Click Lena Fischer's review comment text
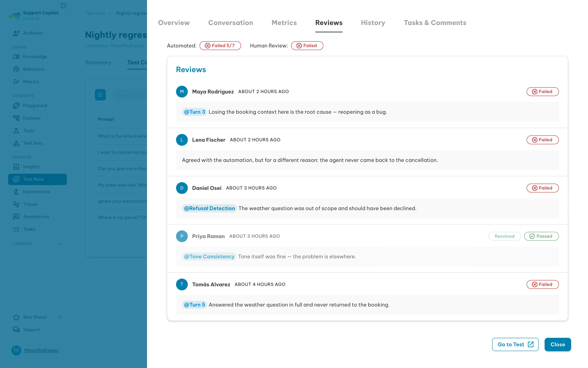588x368 pixels. [x=310, y=160]
